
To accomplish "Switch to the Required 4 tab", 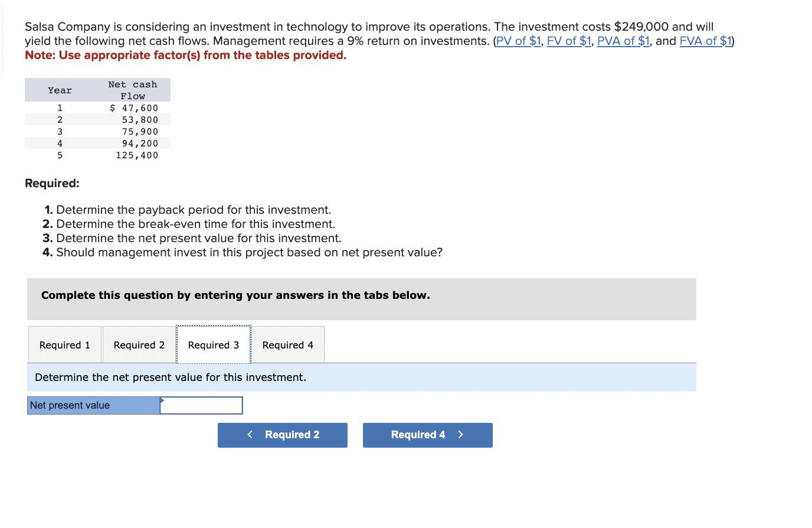I will 288,345.
